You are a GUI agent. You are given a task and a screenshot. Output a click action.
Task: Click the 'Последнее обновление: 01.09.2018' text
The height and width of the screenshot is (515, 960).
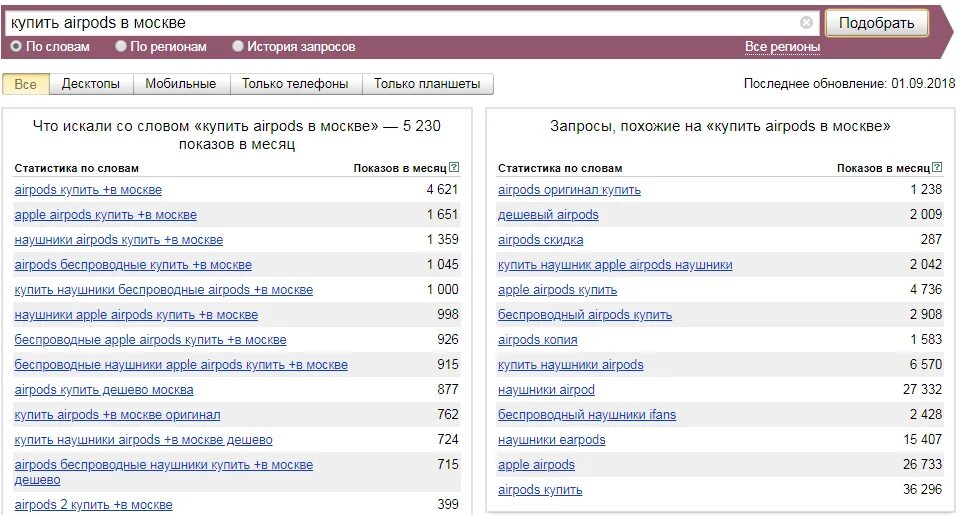(x=849, y=84)
